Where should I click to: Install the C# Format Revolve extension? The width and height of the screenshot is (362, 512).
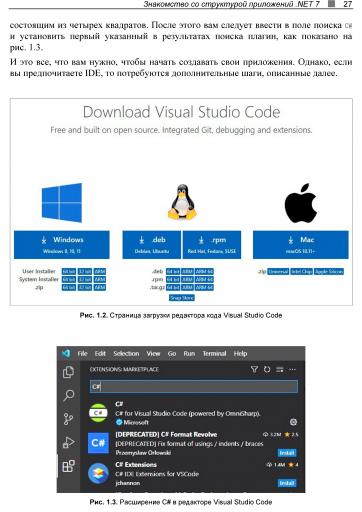287,453
